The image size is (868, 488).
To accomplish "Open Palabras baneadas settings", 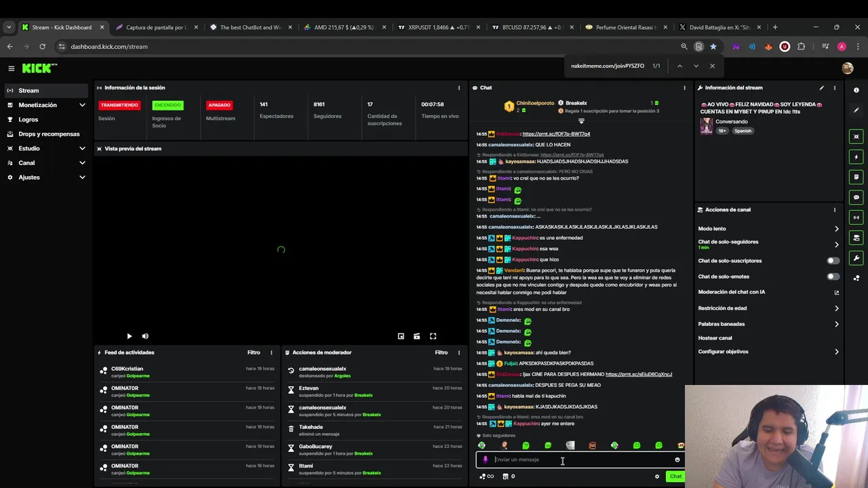I will click(768, 324).
